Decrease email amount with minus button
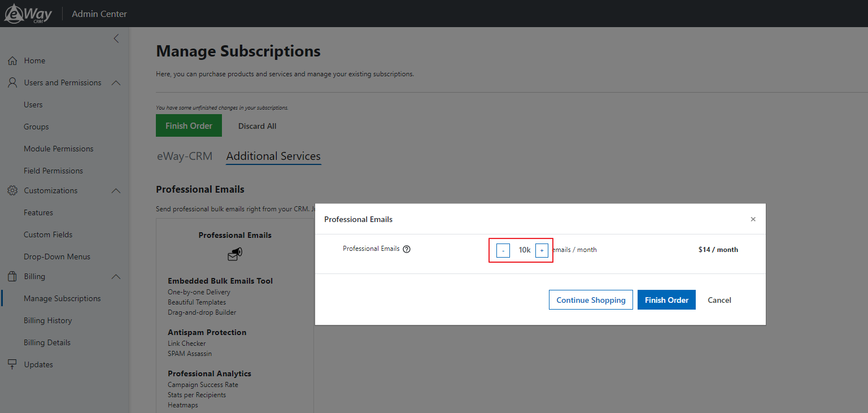 503,250
